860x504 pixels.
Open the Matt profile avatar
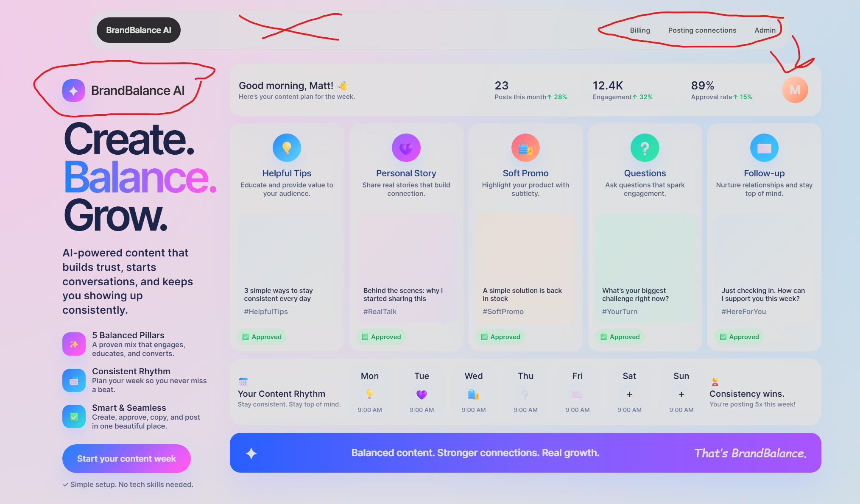pos(795,90)
